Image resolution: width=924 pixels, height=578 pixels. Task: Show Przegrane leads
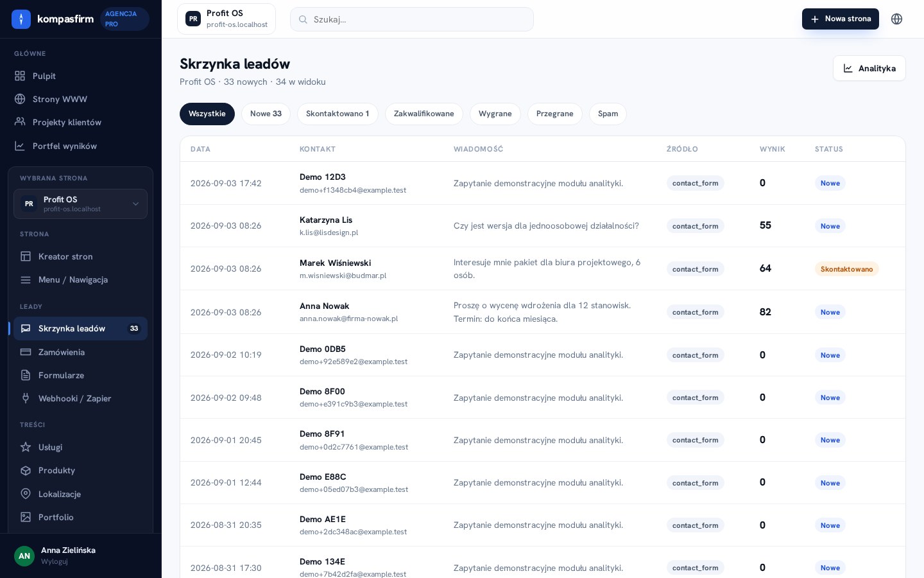coord(555,114)
